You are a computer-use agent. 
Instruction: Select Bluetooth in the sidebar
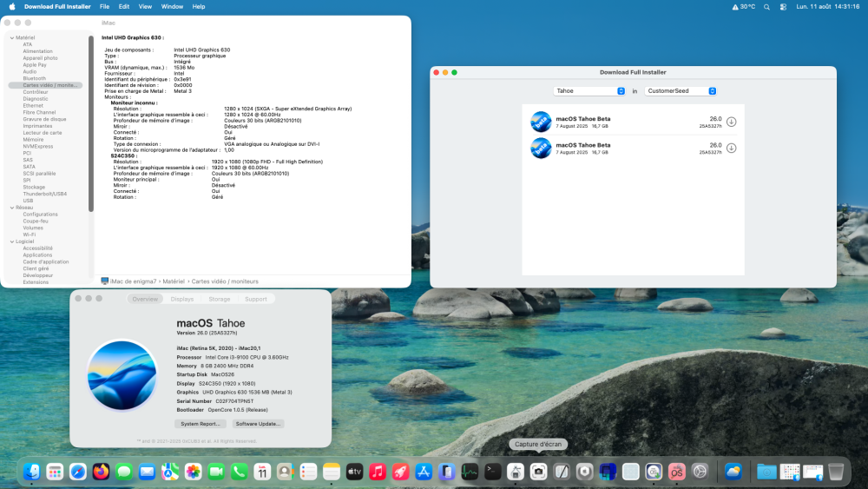pyautogui.click(x=35, y=79)
